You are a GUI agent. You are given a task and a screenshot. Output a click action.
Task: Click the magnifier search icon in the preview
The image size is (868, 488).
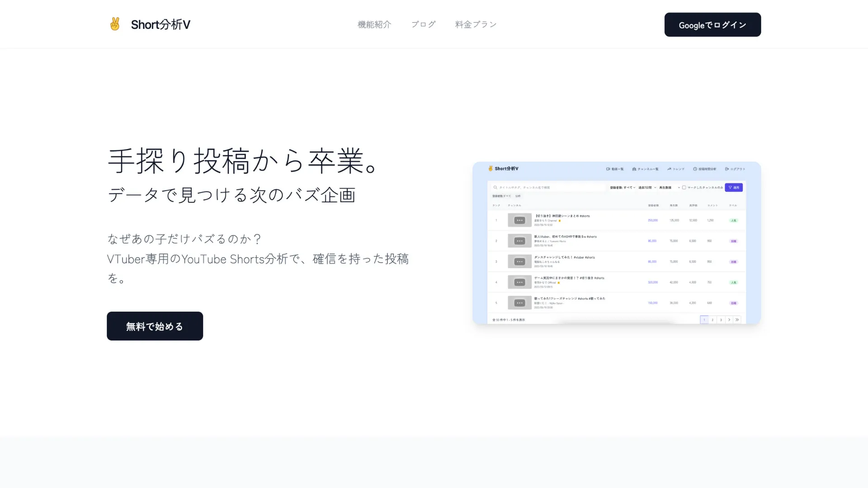[495, 187]
